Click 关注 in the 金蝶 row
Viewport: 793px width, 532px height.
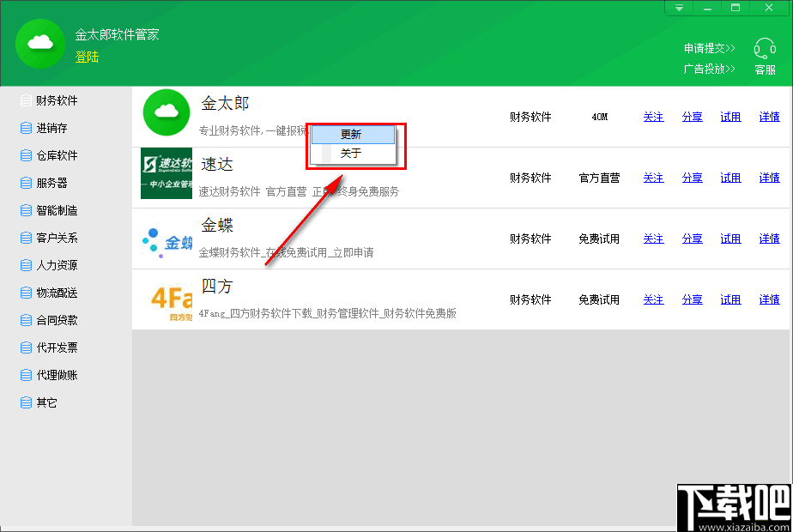tap(653, 239)
